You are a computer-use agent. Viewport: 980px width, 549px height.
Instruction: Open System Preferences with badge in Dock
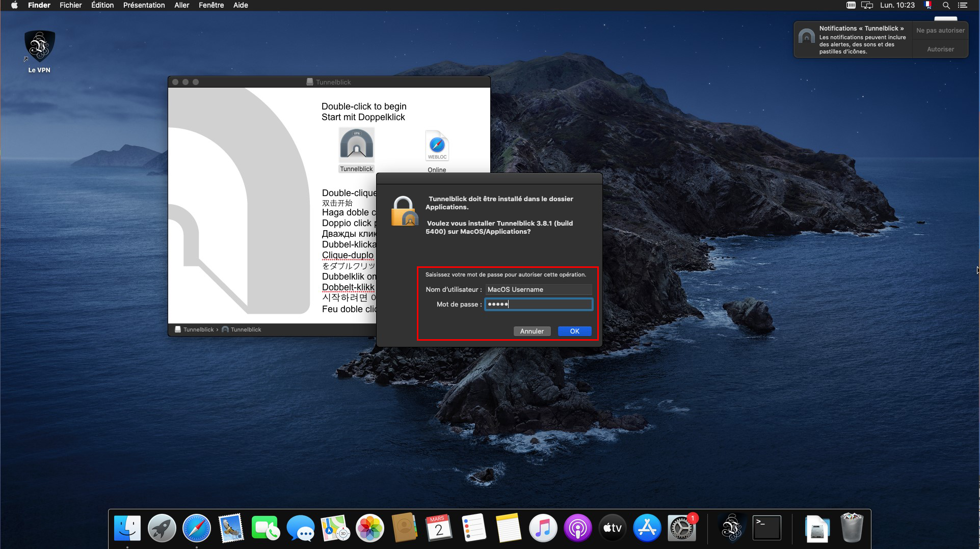(x=681, y=528)
